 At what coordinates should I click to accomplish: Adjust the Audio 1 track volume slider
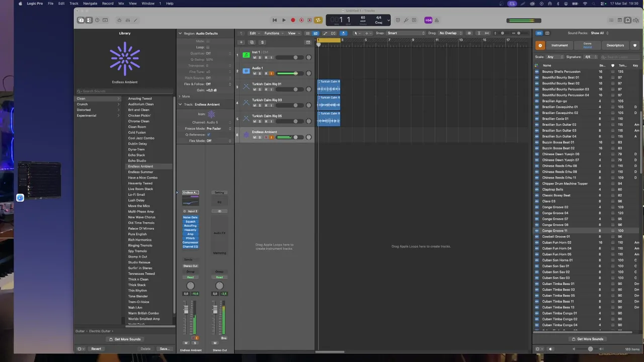pos(289,73)
